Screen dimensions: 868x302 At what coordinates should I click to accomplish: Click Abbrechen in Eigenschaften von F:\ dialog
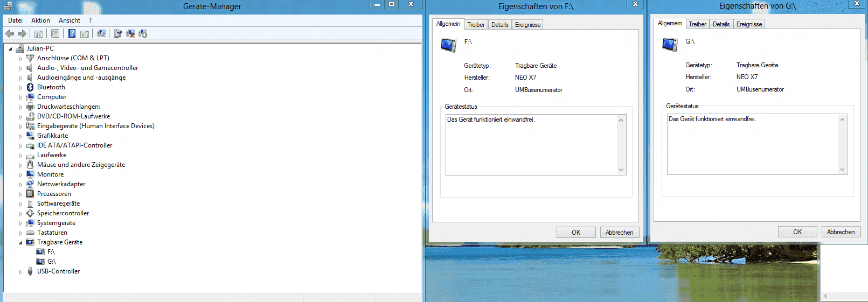click(x=620, y=233)
